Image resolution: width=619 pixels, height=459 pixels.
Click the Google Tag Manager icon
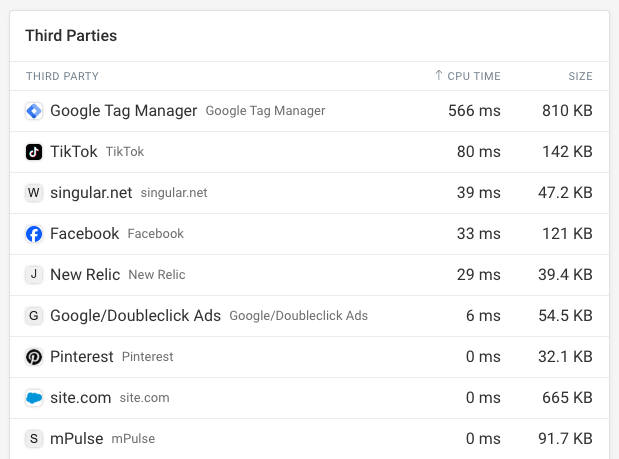34,111
